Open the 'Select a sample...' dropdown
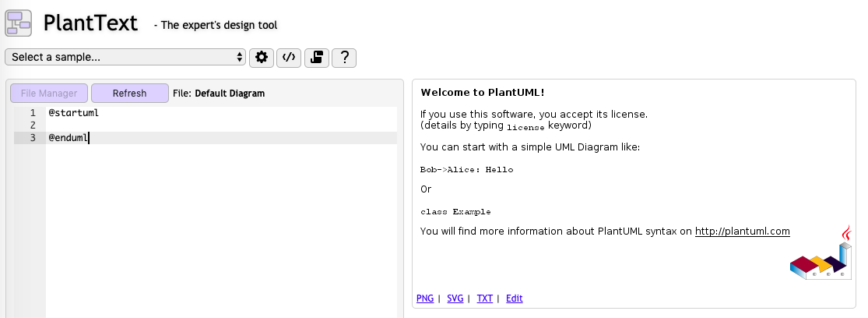Screen dimensions: 868x318 point(125,57)
